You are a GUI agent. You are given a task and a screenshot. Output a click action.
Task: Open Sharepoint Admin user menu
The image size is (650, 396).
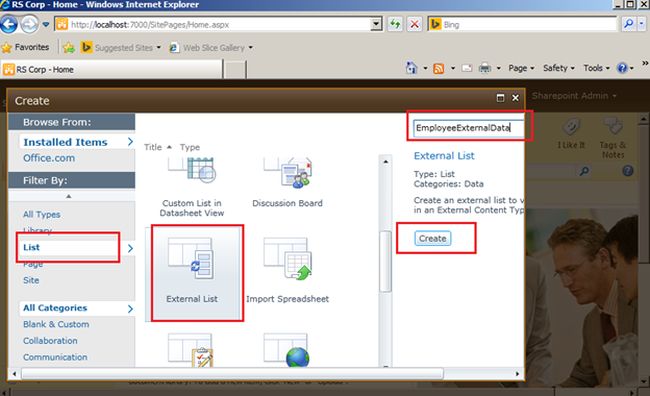click(574, 96)
